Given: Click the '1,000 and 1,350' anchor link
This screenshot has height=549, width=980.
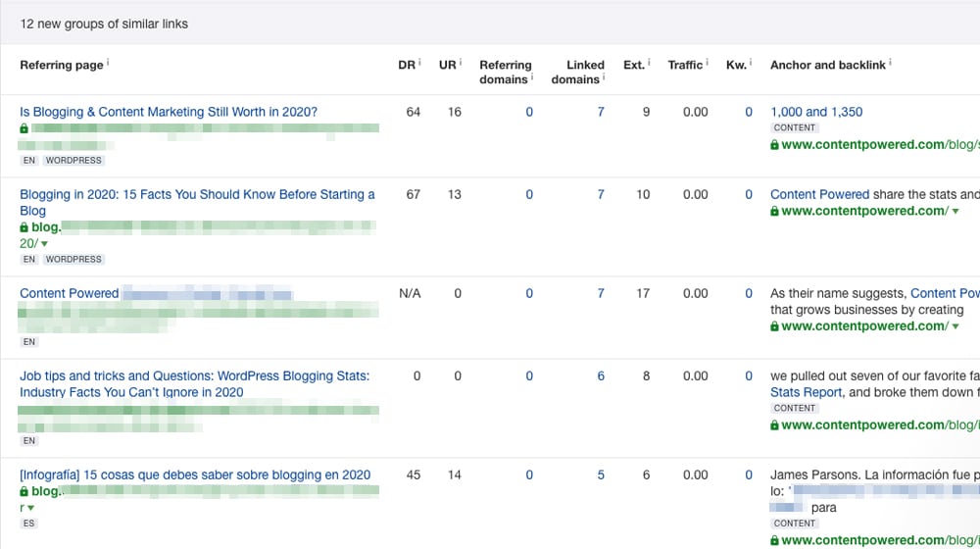Looking at the screenshot, I should coord(816,112).
